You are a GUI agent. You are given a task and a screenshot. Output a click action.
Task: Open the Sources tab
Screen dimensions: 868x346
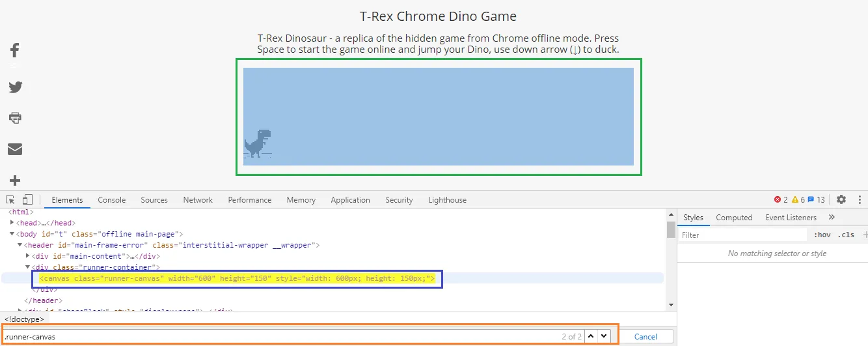[154, 200]
